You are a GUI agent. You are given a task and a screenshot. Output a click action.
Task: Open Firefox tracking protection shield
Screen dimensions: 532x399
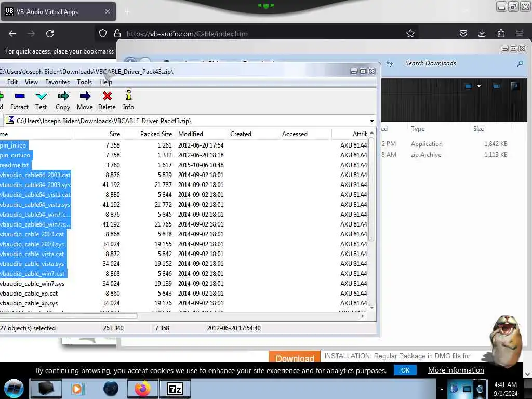click(x=103, y=34)
